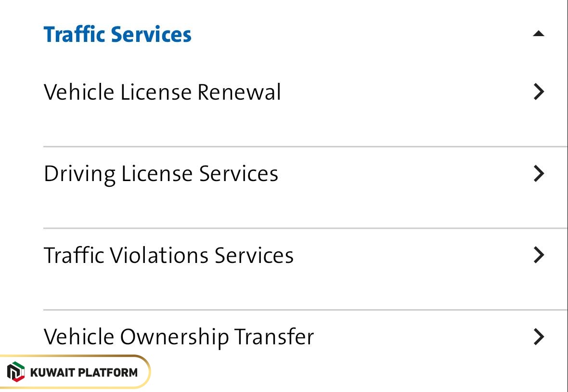Click the chevron beside Driving License Services
The height and width of the screenshot is (392, 568).
tap(538, 173)
